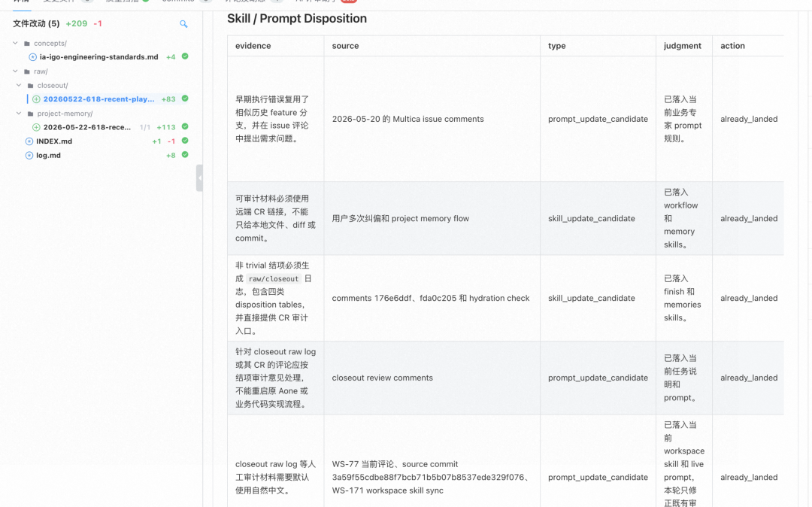Collapse the closeout/ folder chevron
Screen dimensions: 812x507
(19, 85)
